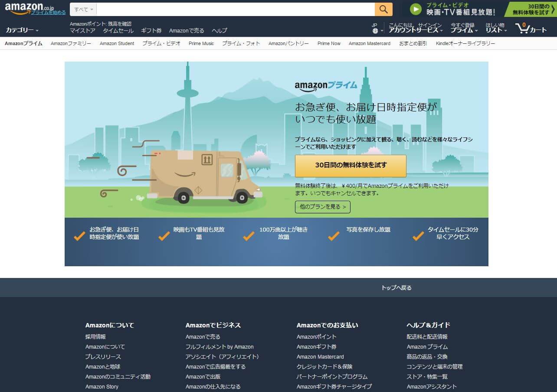The height and width of the screenshot is (392, 557).
Task: Open the すべて search category dropdown
Action: [x=83, y=9]
